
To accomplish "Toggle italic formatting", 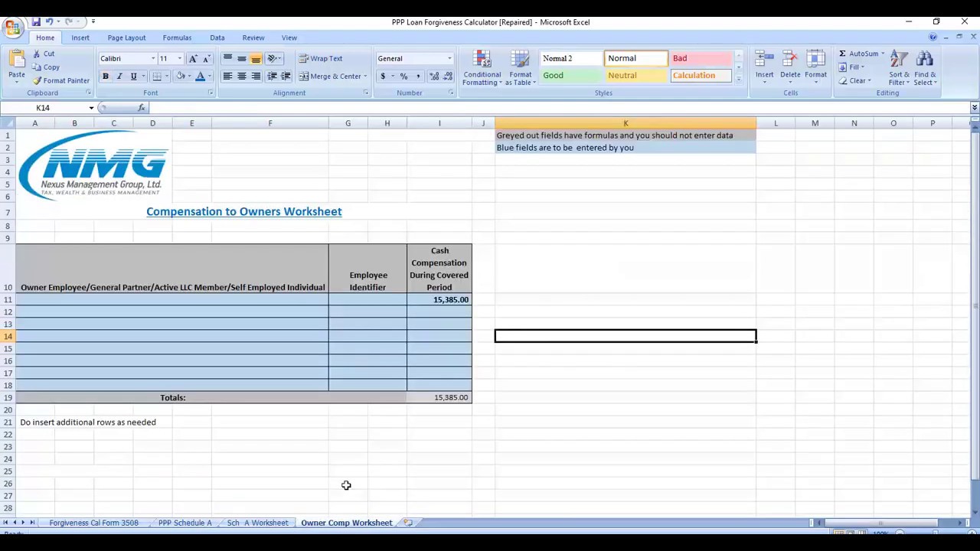I will point(119,77).
